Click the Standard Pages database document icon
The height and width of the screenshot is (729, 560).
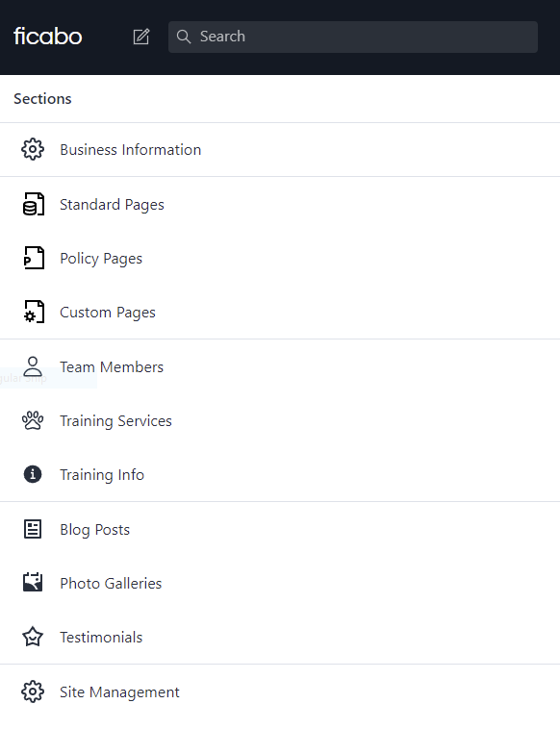click(34, 204)
